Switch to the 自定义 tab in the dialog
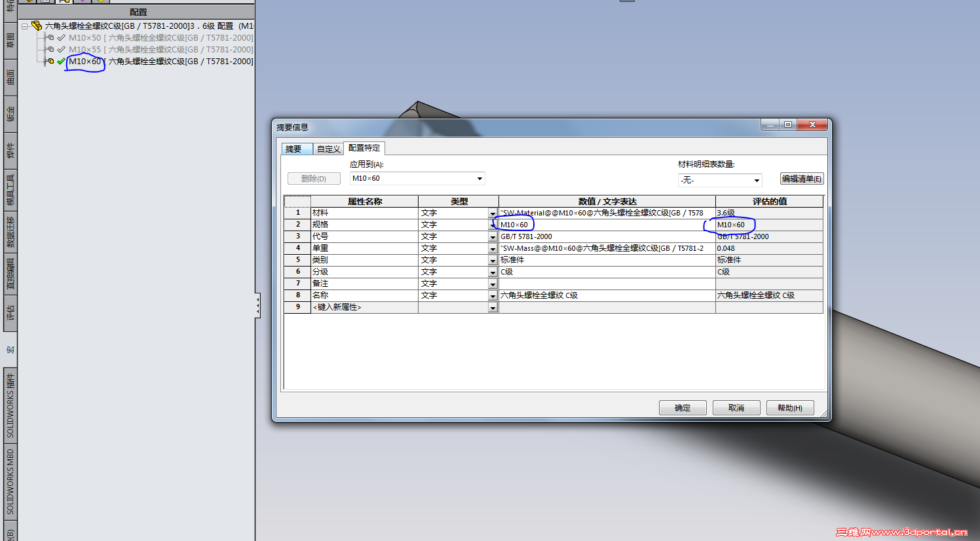980x541 pixels. tap(329, 149)
